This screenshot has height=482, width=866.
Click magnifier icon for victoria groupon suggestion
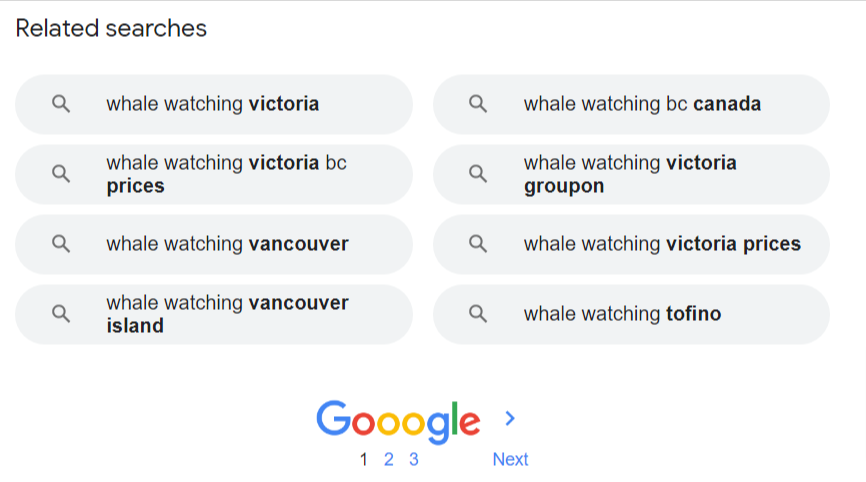tap(478, 174)
